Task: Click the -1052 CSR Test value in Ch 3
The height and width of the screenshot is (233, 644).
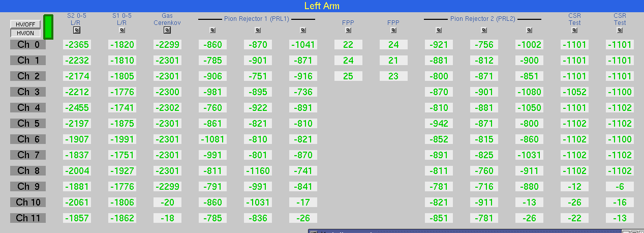Action: pos(574,92)
